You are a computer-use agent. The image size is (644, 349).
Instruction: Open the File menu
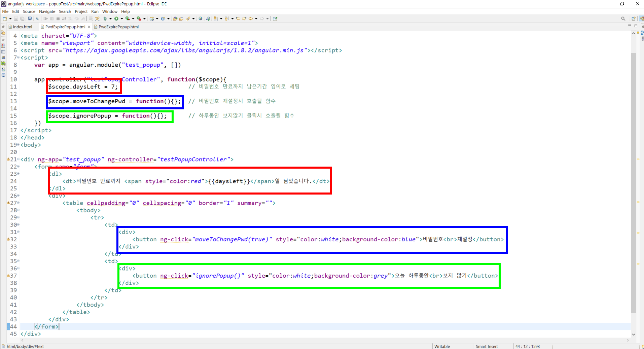coord(5,11)
